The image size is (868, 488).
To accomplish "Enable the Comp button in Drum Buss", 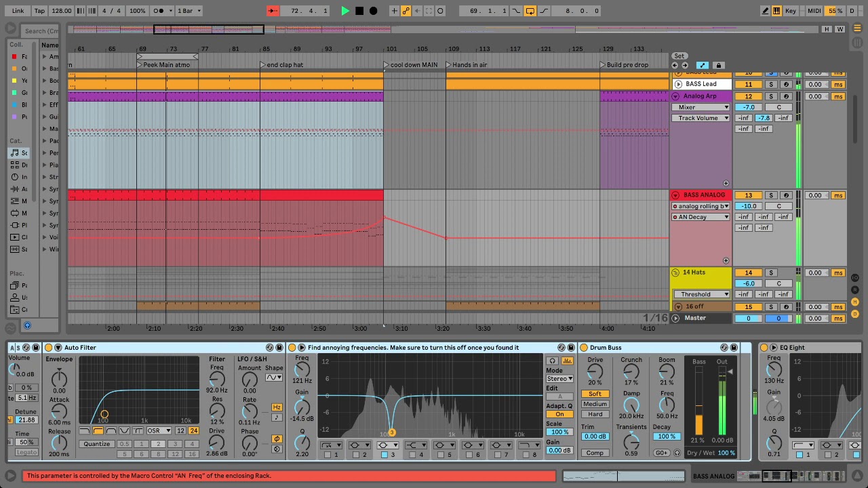I will 595,453.
